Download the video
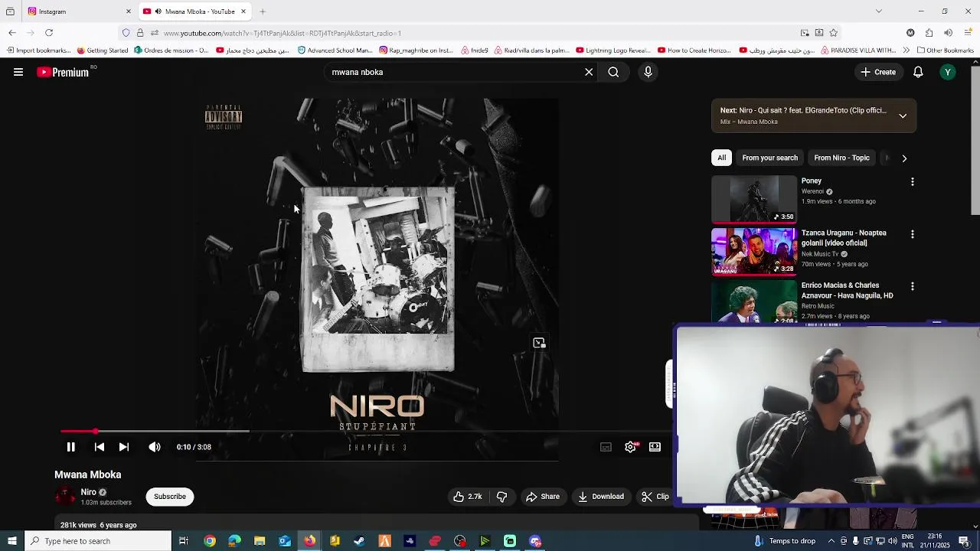 click(601, 497)
